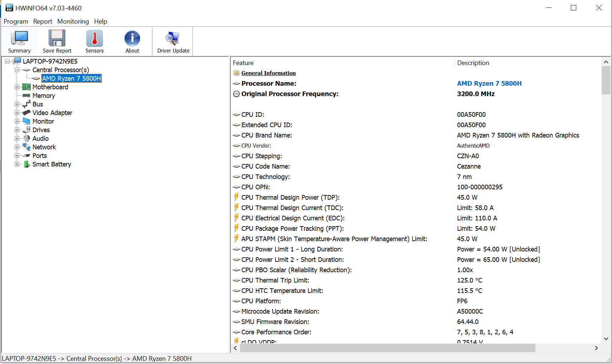Click the About info icon
Screen dimensions: 612x364
point(132,38)
